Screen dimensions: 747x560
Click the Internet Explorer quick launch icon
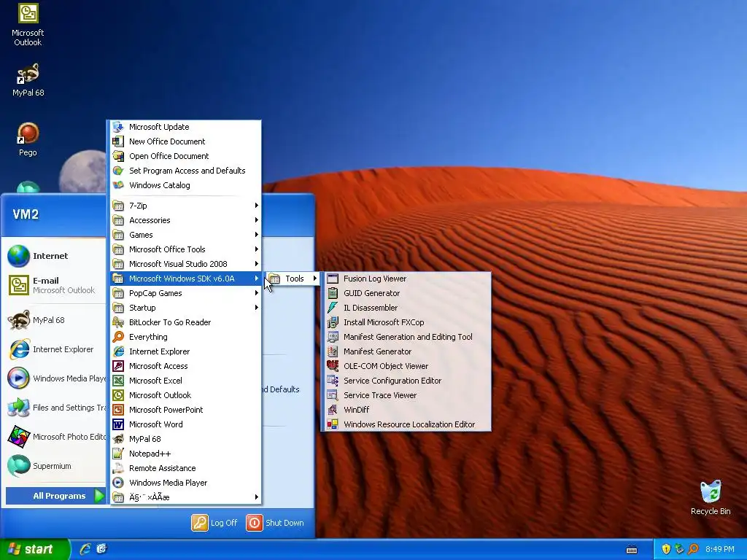85,549
